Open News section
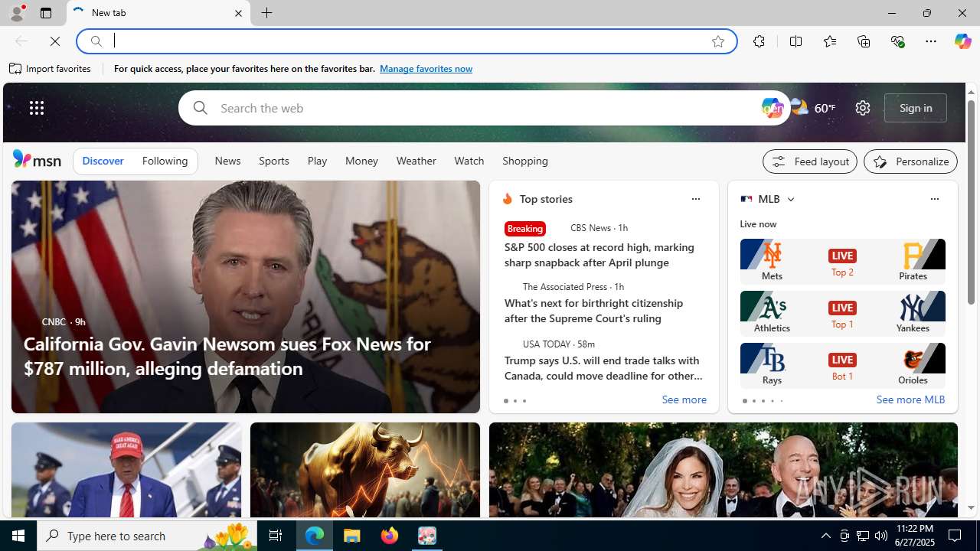Screen dimensions: 980x551 pos(227,161)
